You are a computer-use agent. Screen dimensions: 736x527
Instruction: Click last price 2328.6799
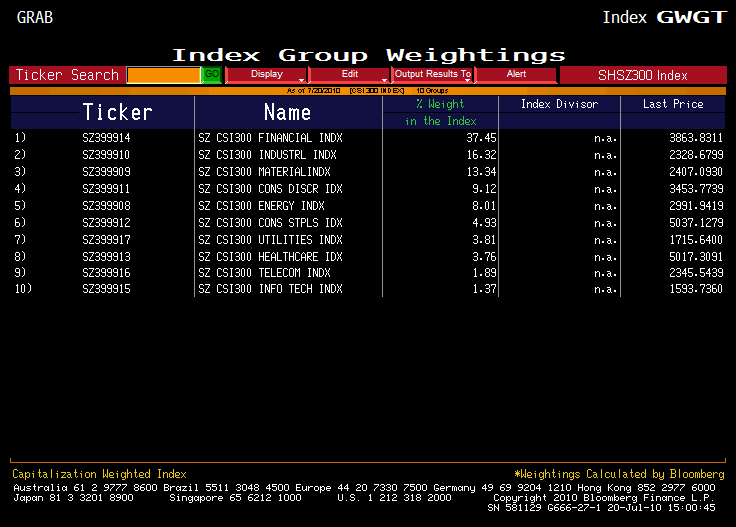click(696, 155)
